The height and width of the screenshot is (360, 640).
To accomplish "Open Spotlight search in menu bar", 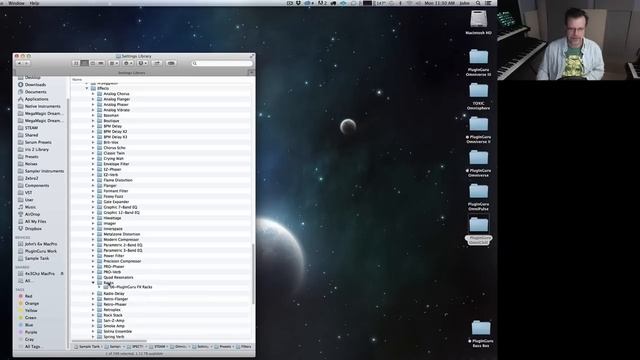I will point(478,3).
